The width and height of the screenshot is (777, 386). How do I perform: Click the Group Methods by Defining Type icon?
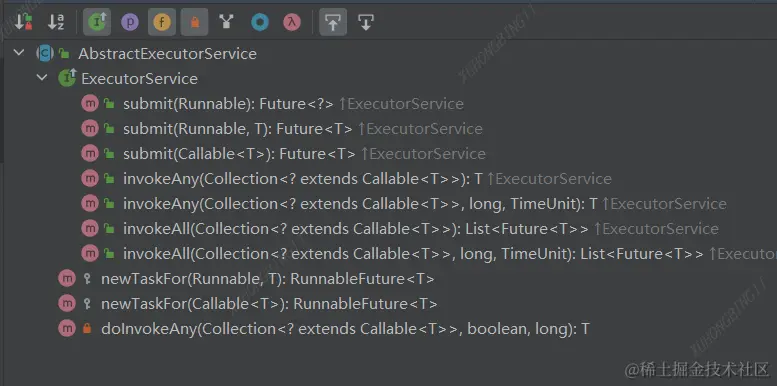pyautogui.click(x=226, y=22)
